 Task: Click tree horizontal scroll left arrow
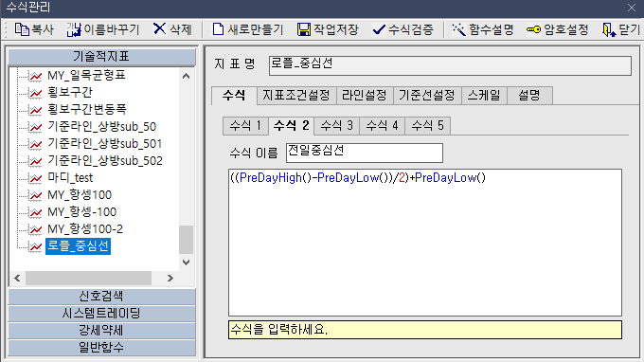[x=17, y=279]
